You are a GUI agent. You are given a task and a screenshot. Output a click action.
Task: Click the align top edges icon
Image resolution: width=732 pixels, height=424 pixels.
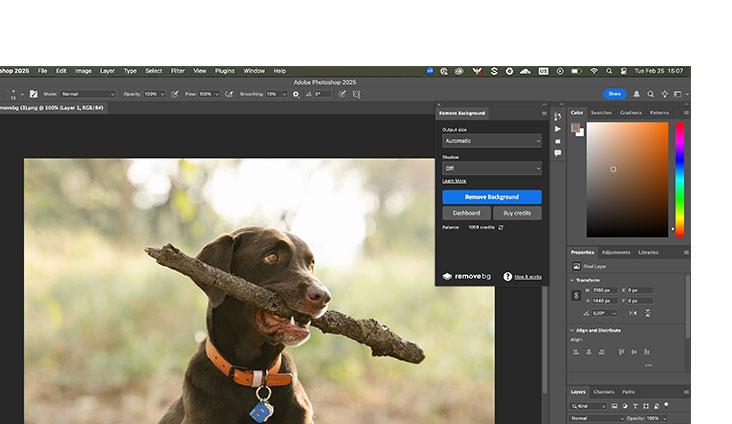pos(621,352)
